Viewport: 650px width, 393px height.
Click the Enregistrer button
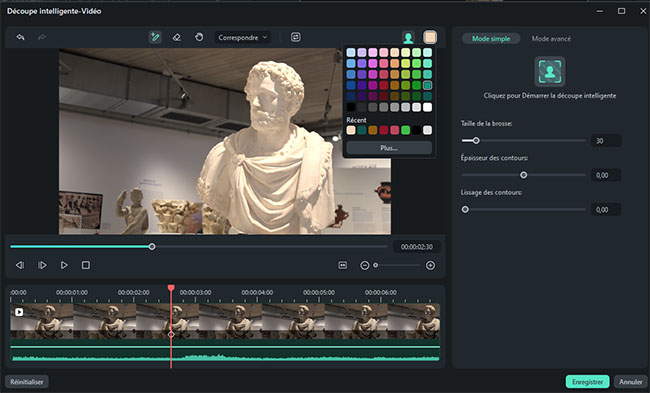pos(587,382)
